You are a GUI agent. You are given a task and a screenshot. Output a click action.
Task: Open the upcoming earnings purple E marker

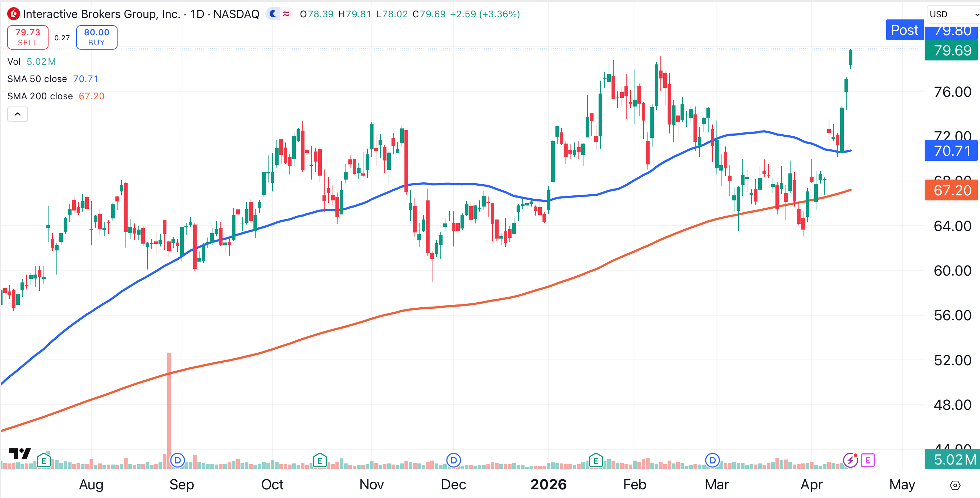[x=868, y=460]
